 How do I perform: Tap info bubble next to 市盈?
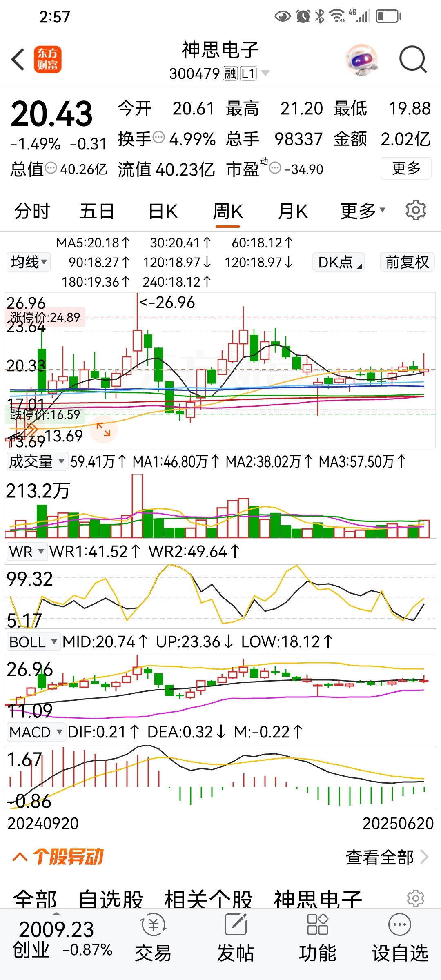[275, 168]
